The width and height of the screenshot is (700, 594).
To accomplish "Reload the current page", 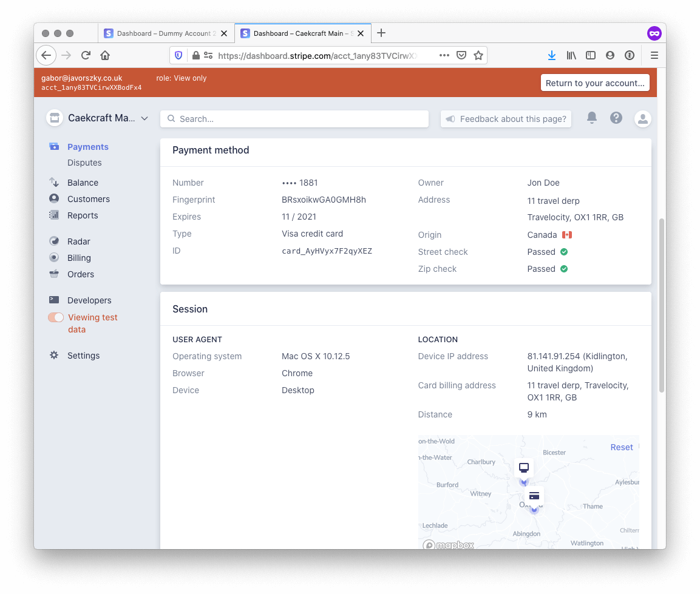I will point(86,55).
